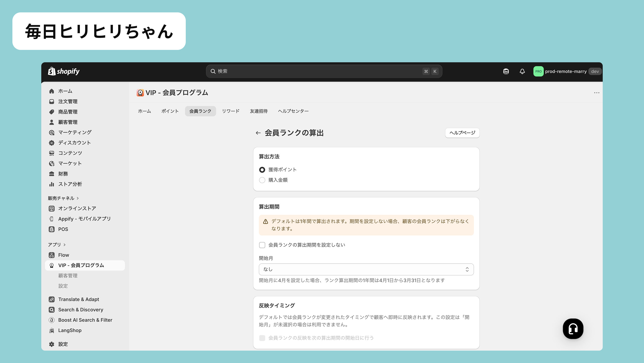Click the notification bell icon

point(522,71)
